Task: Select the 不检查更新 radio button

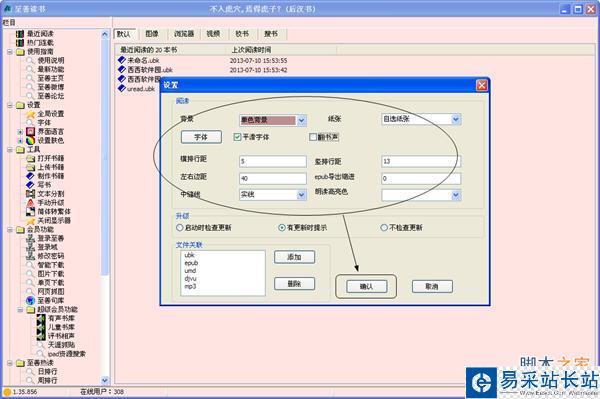Action: coord(384,228)
